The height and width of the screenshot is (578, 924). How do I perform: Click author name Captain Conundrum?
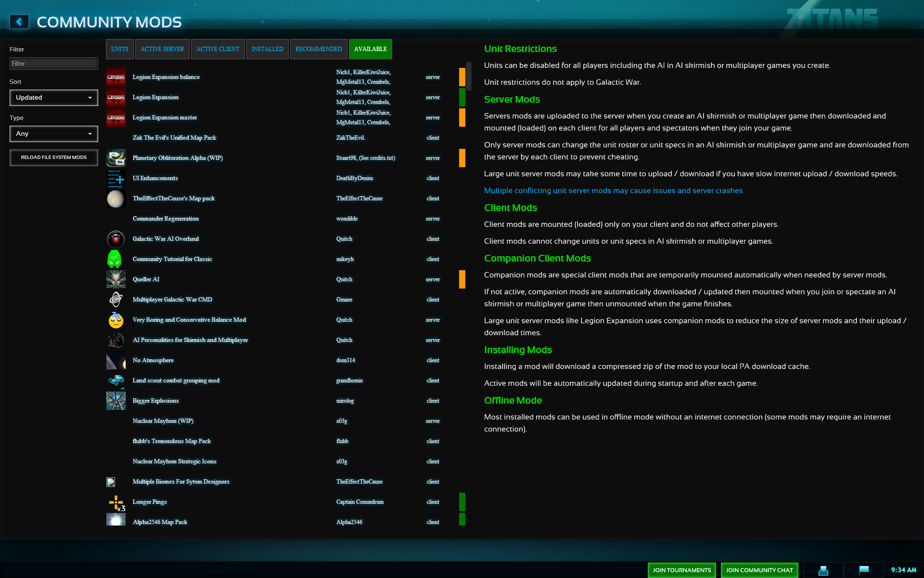click(360, 502)
